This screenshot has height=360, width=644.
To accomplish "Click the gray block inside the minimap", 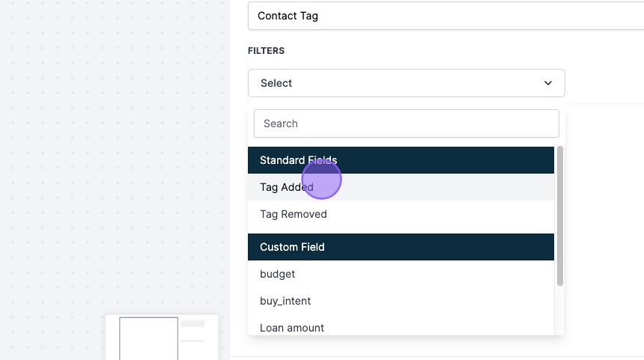I will 192,324.
